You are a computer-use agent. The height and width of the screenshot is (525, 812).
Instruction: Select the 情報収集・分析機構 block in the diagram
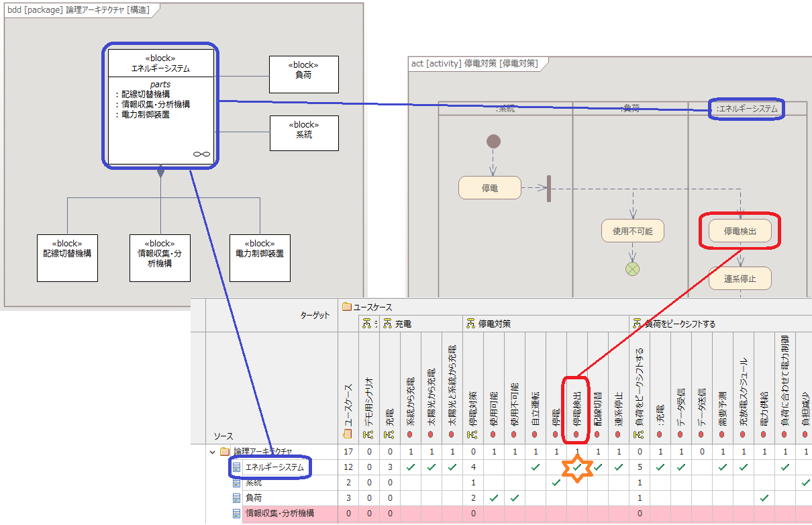(x=160, y=258)
